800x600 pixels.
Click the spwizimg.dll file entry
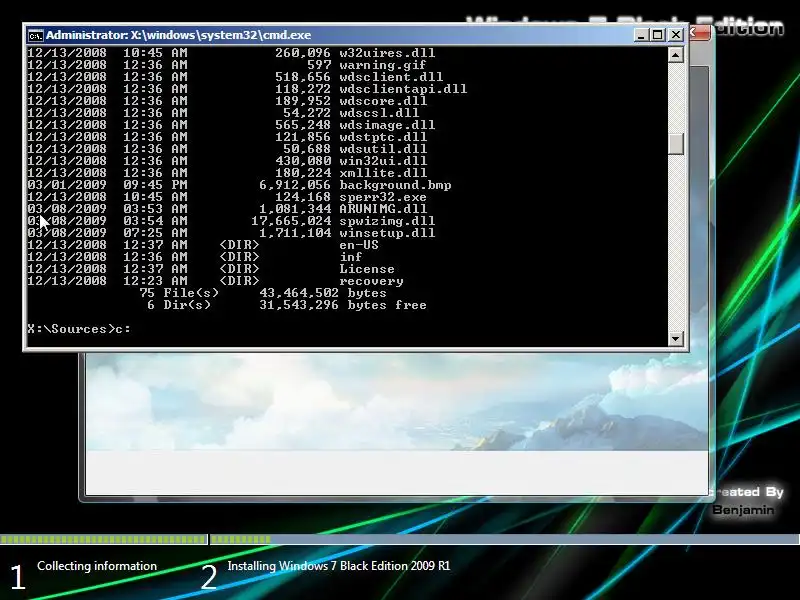(387, 220)
